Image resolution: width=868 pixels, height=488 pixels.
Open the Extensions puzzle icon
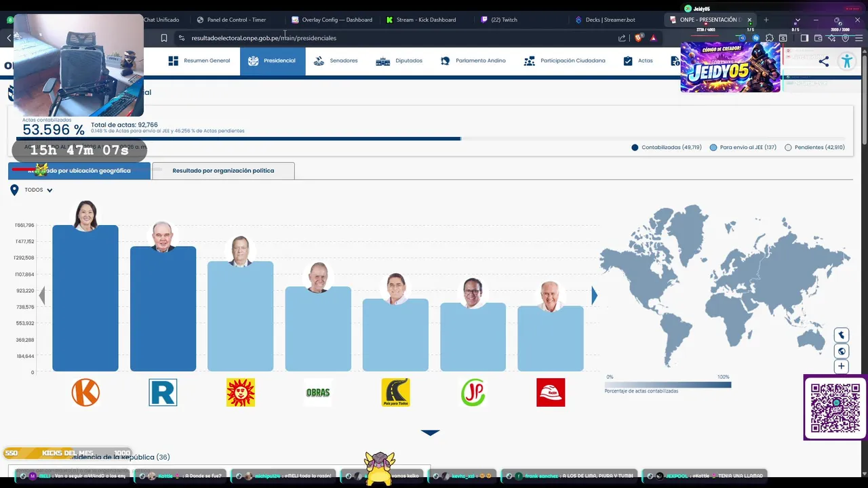click(770, 38)
